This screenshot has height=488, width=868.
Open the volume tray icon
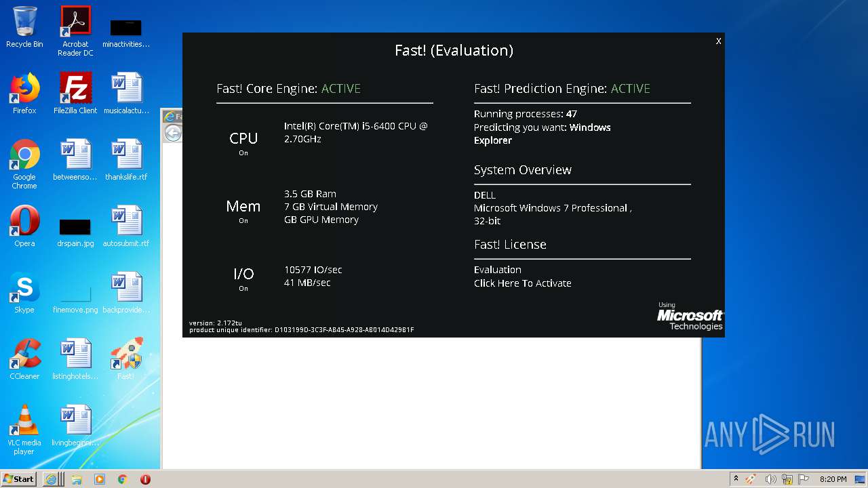coord(770,479)
